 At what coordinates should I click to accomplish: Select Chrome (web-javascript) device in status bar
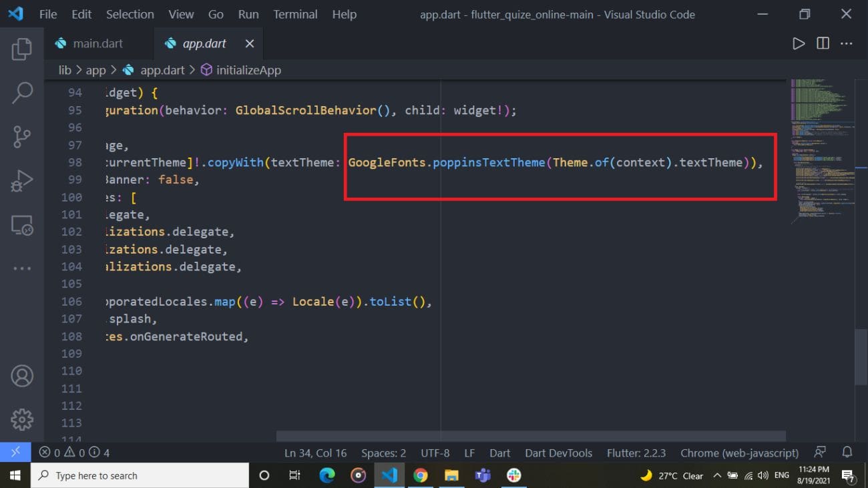[739, 453]
